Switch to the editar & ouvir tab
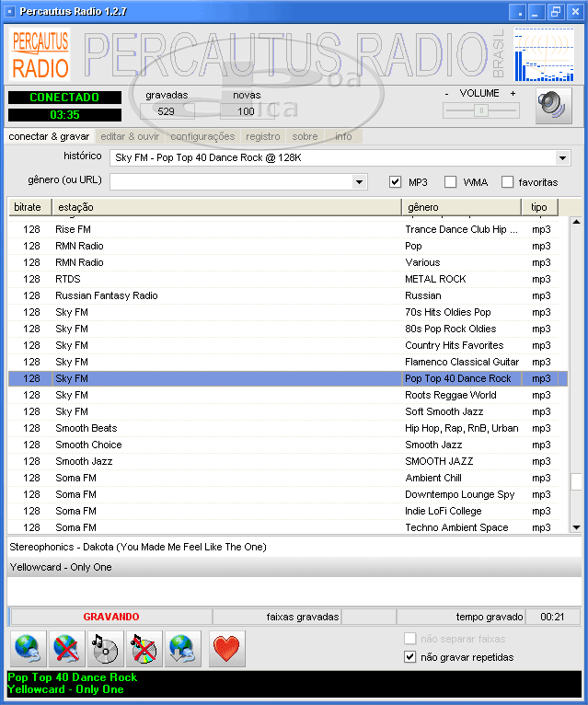 pyautogui.click(x=130, y=136)
